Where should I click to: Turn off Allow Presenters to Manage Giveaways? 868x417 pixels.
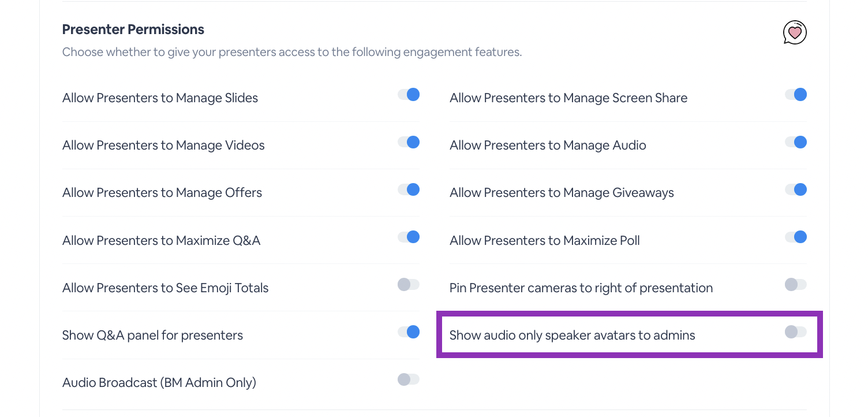tap(796, 189)
